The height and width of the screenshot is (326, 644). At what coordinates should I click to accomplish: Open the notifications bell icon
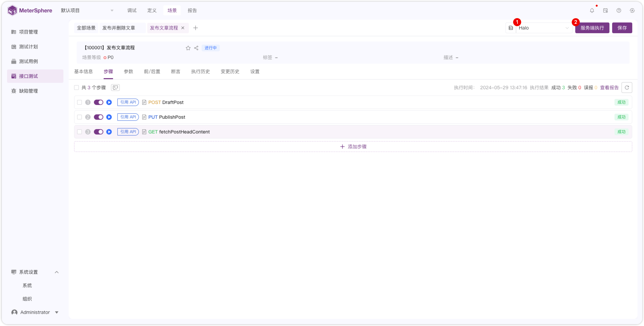592,10
